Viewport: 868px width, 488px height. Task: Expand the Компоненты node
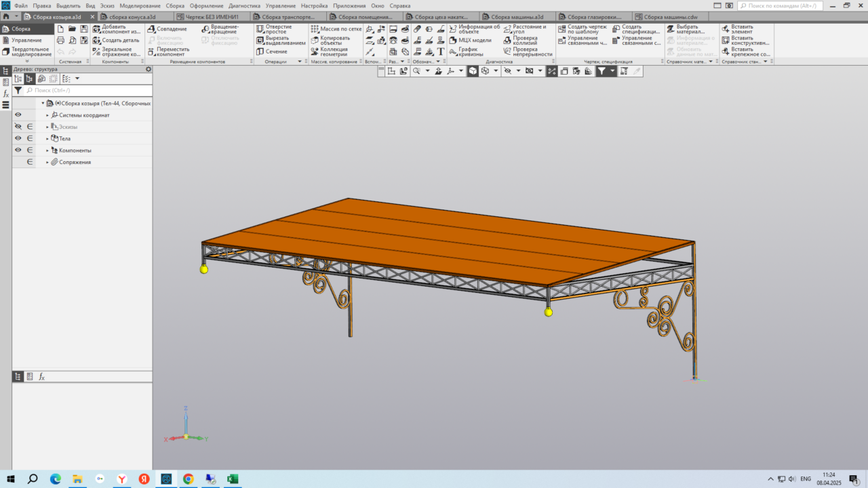(47, 150)
